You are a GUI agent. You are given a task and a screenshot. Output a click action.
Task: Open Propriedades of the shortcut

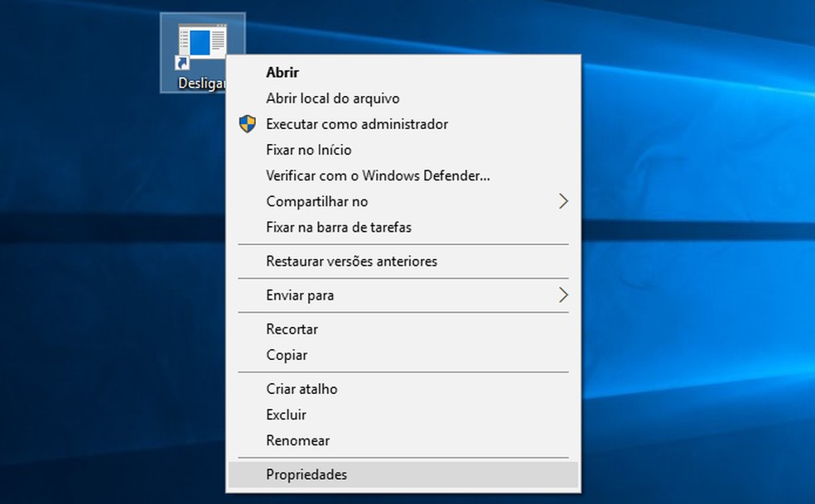[x=403, y=474]
